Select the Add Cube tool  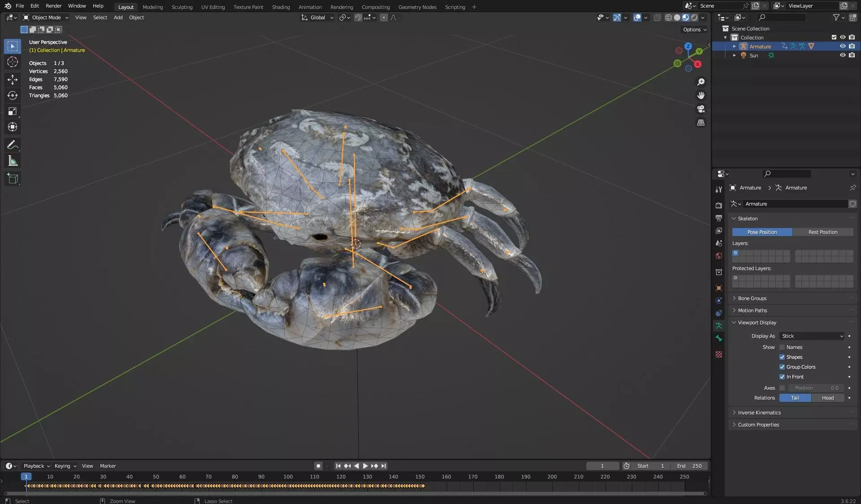pyautogui.click(x=13, y=179)
